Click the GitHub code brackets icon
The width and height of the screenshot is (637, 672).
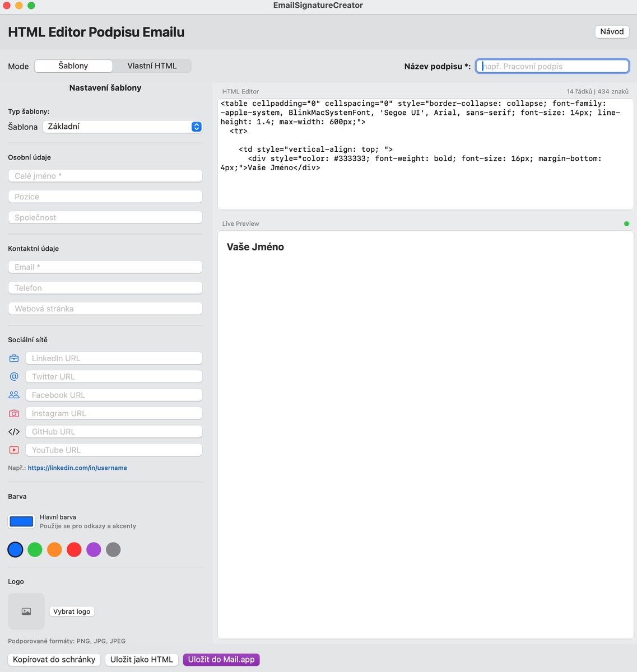(14, 432)
